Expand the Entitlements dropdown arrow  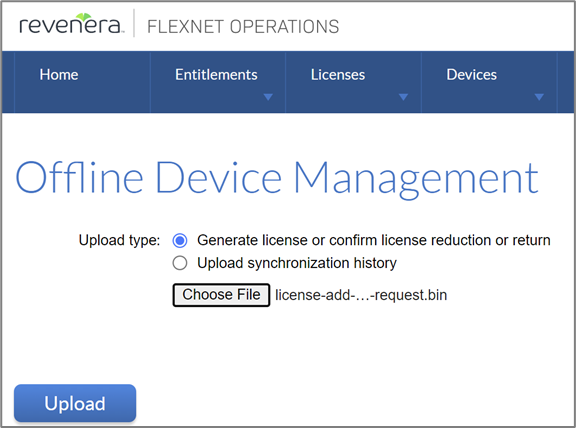point(268,97)
